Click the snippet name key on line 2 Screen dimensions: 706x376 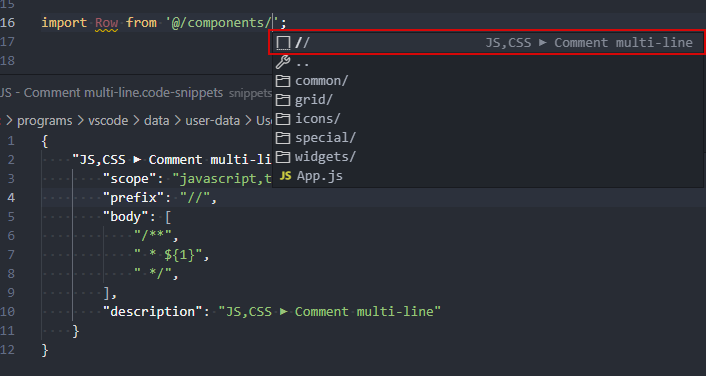pos(172,160)
